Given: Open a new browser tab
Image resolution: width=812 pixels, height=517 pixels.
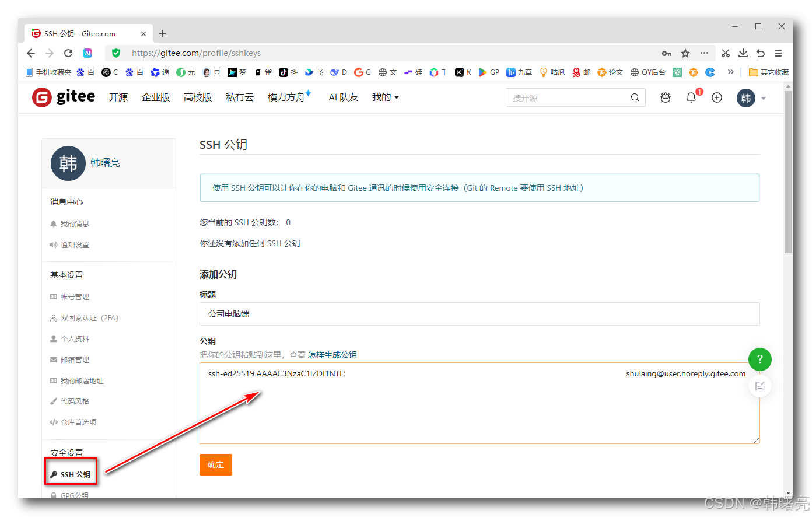Looking at the screenshot, I should [x=162, y=33].
